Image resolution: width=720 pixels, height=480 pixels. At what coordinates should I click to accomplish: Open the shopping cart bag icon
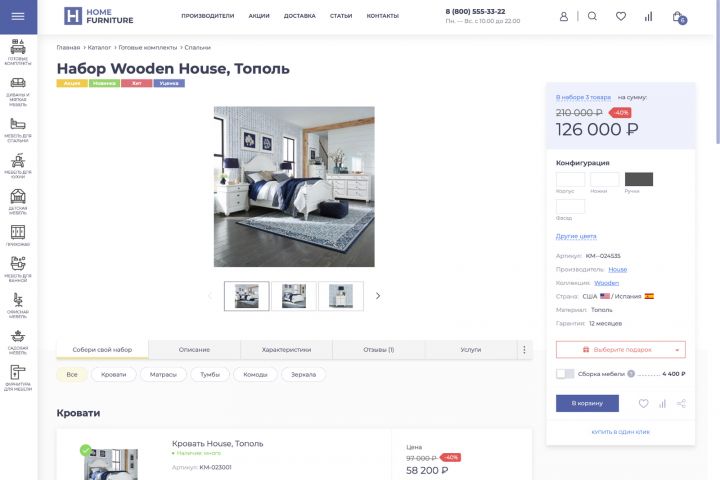678,17
